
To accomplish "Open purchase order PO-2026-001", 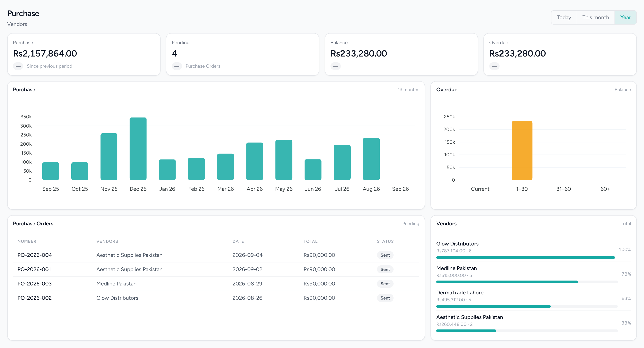I will 34,269.
